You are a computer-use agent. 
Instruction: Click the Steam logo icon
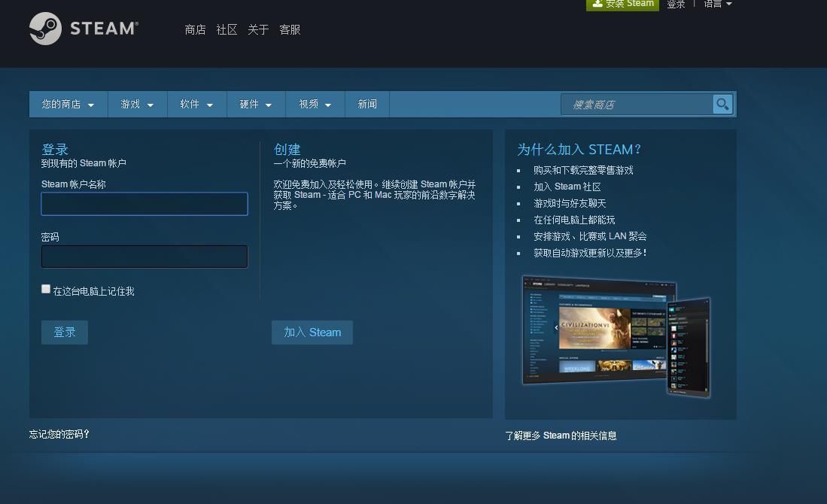pos(45,29)
